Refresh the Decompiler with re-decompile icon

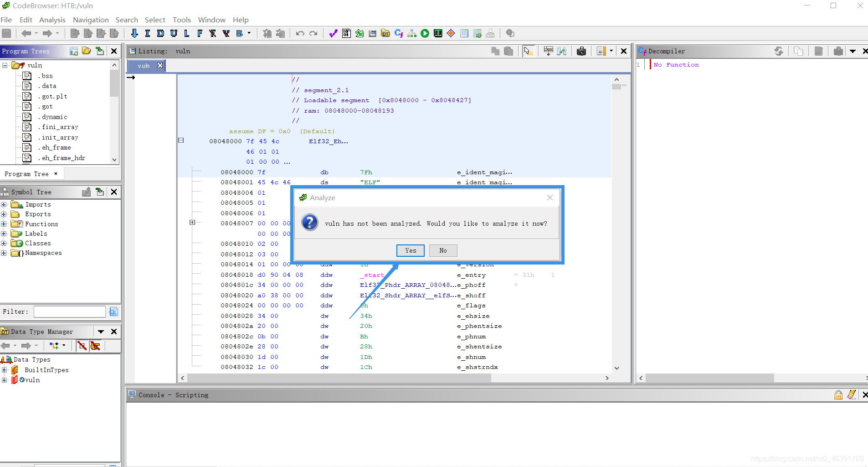779,51
